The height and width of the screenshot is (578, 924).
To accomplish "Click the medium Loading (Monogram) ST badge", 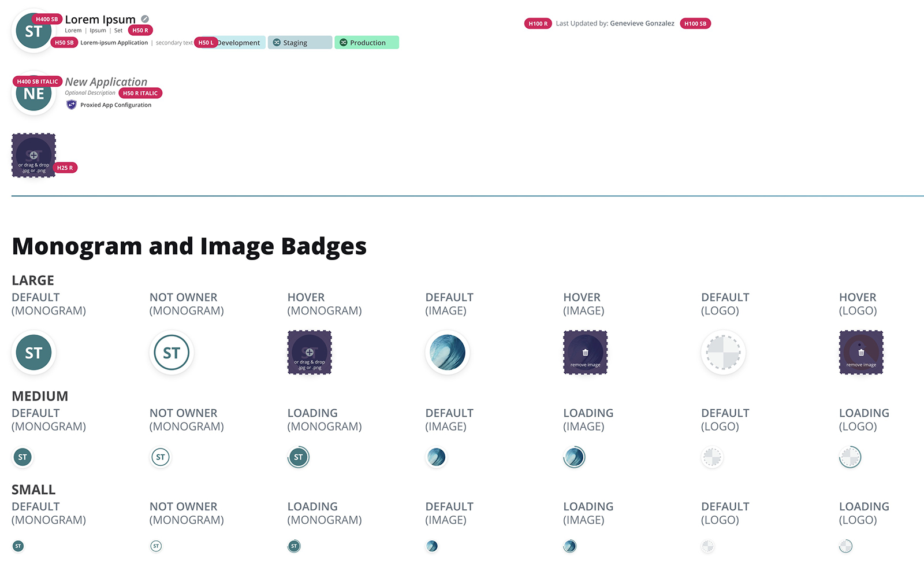I will click(299, 457).
